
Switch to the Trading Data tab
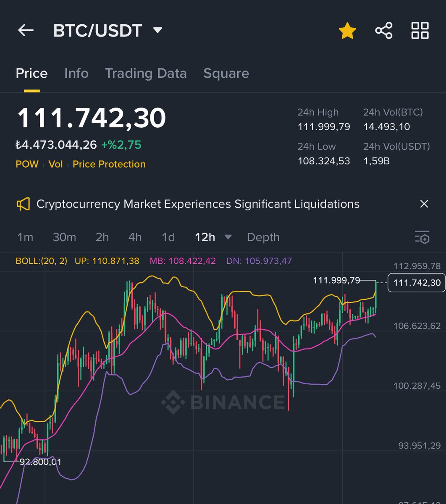coord(146,73)
